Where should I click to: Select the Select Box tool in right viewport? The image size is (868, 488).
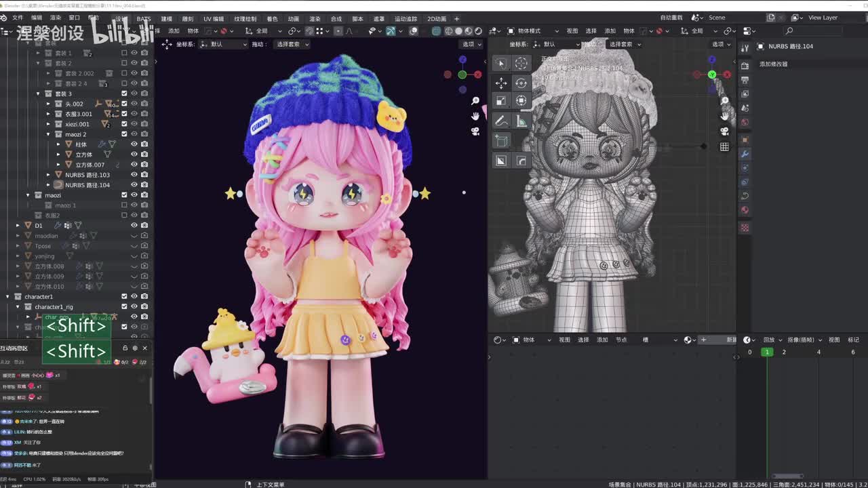coord(501,63)
